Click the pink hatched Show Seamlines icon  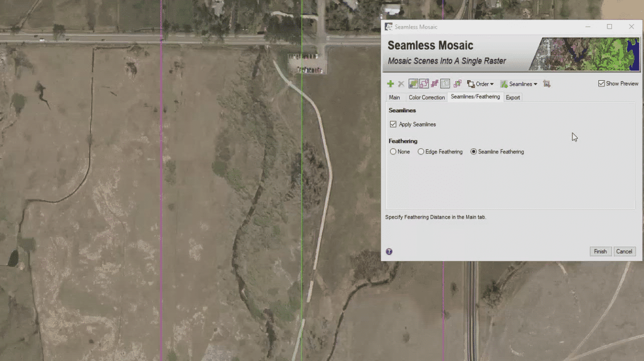click(x=435, y=84)
